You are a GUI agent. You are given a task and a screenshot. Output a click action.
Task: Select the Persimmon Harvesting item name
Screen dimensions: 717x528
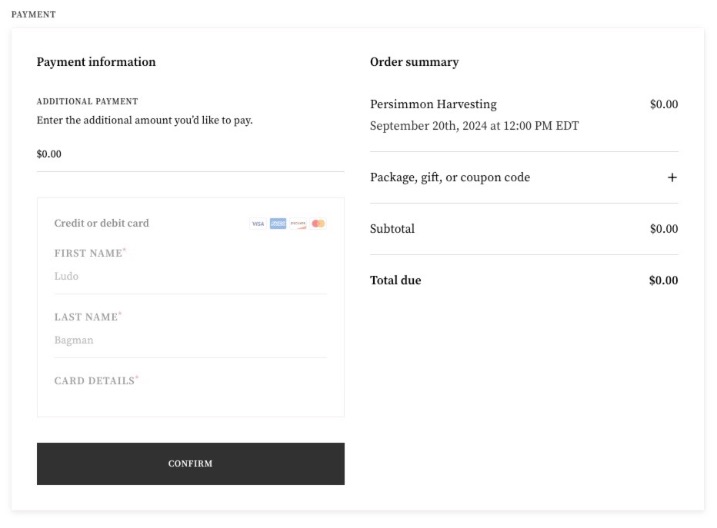[x=433, y=104]
